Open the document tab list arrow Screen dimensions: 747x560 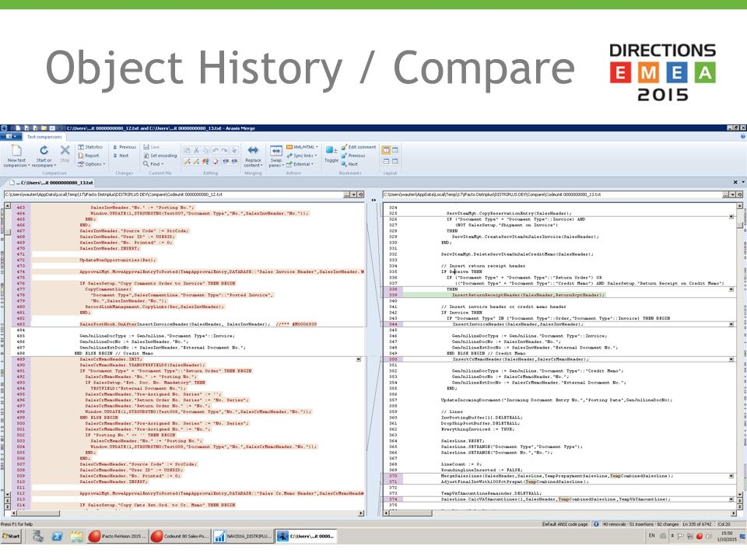(x=742, y=182)
